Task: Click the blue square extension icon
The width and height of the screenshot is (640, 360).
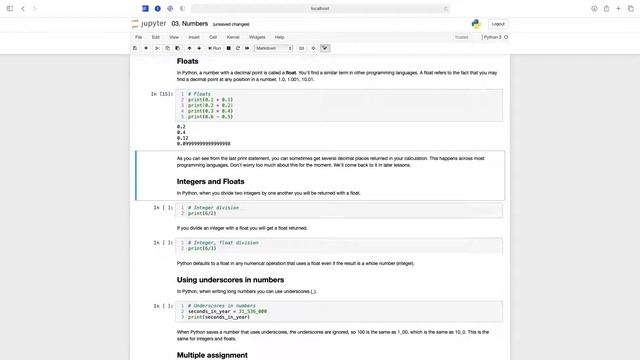Action: coord(145,8)
